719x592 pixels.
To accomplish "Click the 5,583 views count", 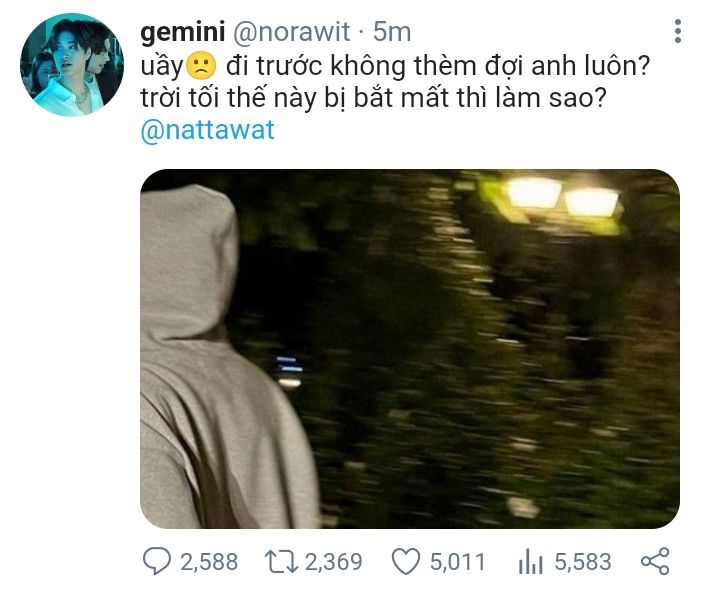I will 583,562.
